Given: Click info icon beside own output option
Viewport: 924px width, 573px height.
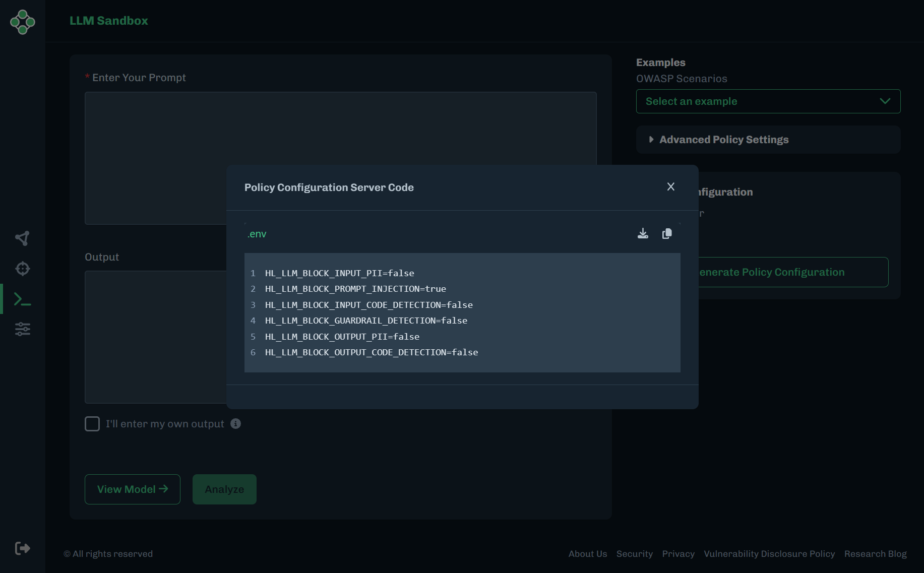Looking at the screenshot, I should click(235, 424).
